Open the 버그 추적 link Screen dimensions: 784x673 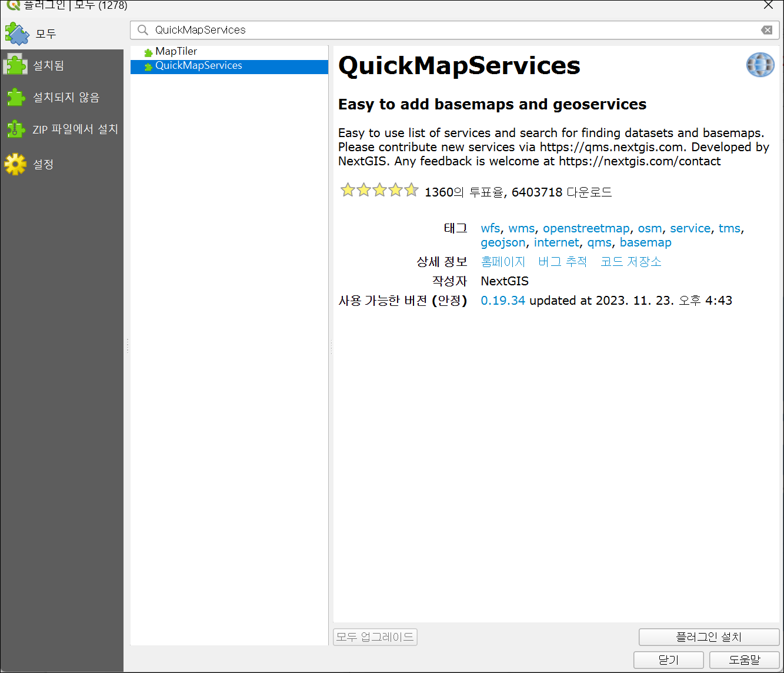pyautogui.click(x=563, y=262)
